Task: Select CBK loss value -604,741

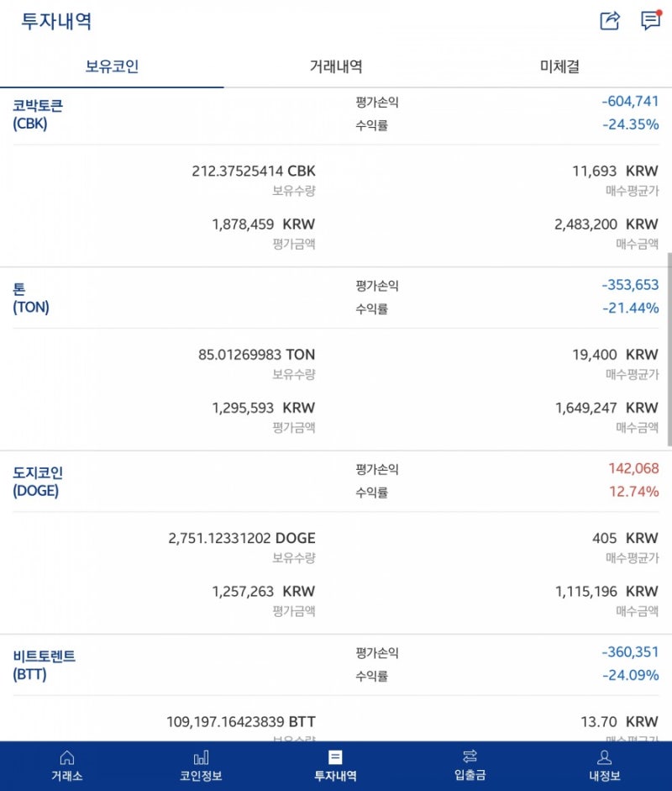Action: [x=630, y=102]
